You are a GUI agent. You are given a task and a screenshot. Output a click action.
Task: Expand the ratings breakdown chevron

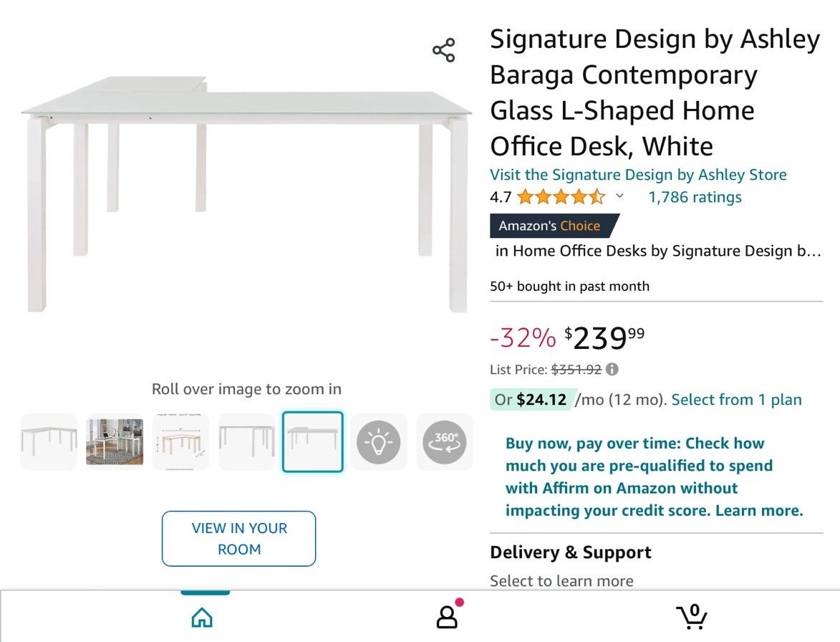click(620, 196)
